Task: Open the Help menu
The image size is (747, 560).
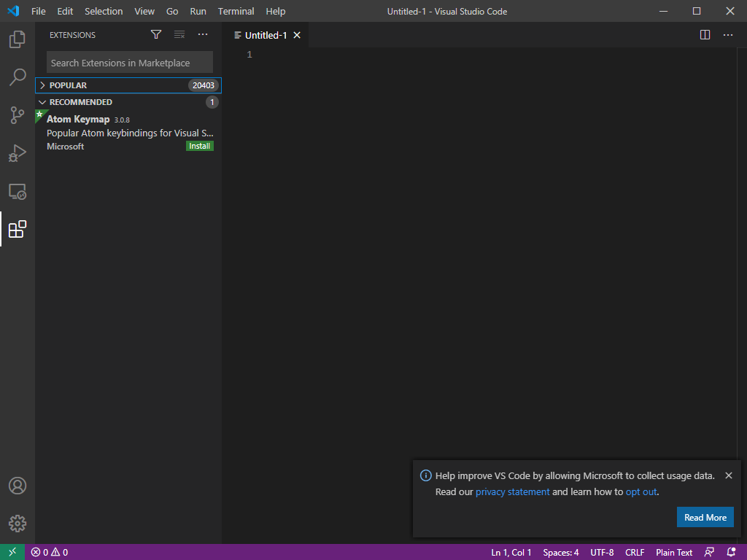Action: 275,12
